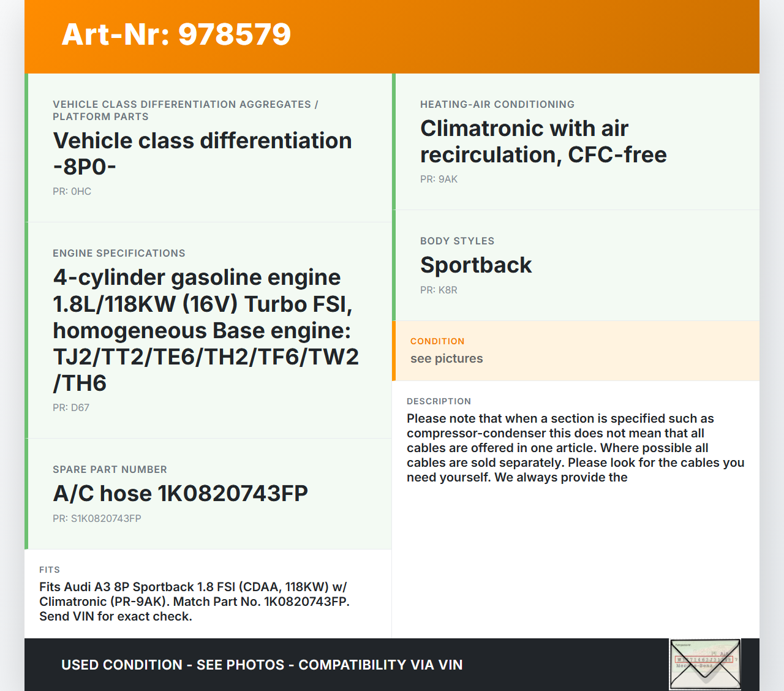Click the FITS section label
The height and width of the screenshot is (691, 784).
(50, 570)
